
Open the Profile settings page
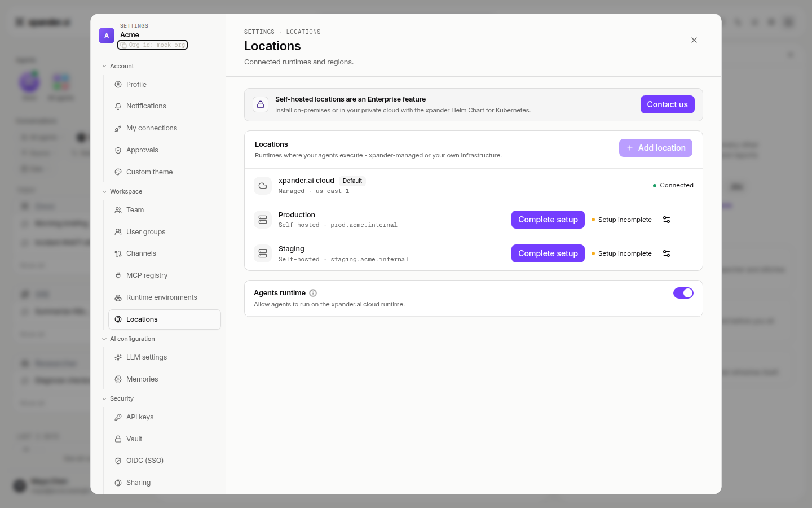coord(164,85)
